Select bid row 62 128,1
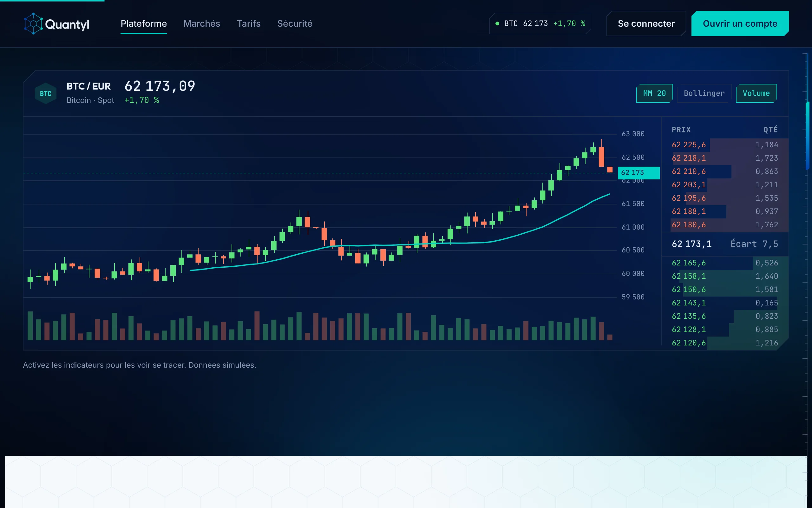 725,330
